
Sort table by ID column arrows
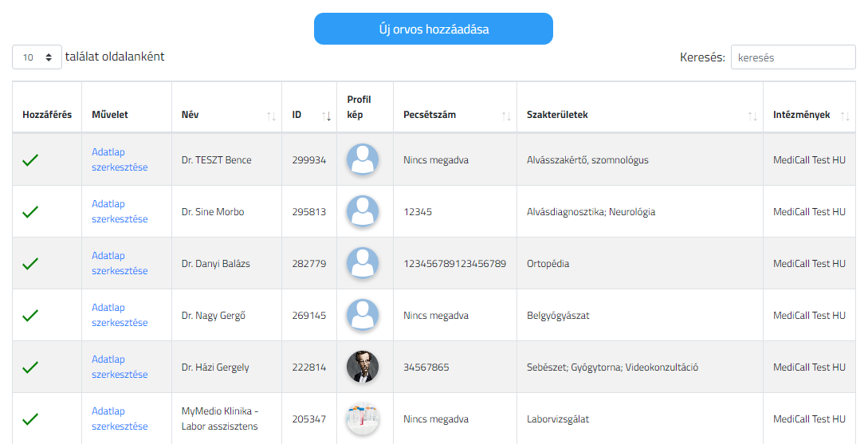(327, 116)
